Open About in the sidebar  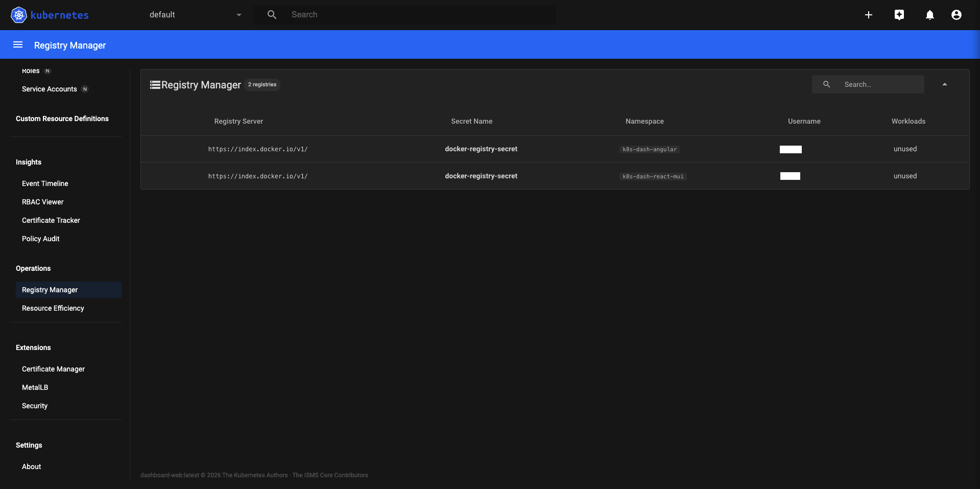(32, 467)
